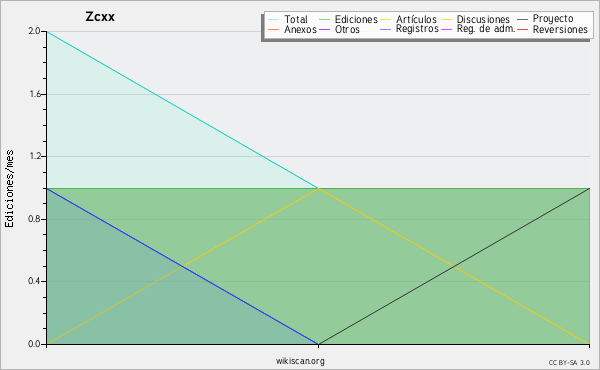Screen dimensions: 600x370
Task: Click the Otros legend label
Action: 347,29
